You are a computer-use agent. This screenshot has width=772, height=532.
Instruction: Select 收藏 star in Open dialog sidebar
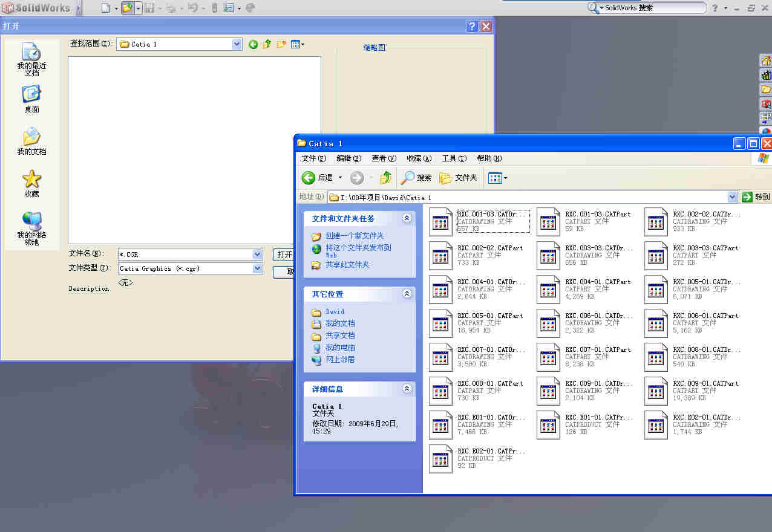31,184
